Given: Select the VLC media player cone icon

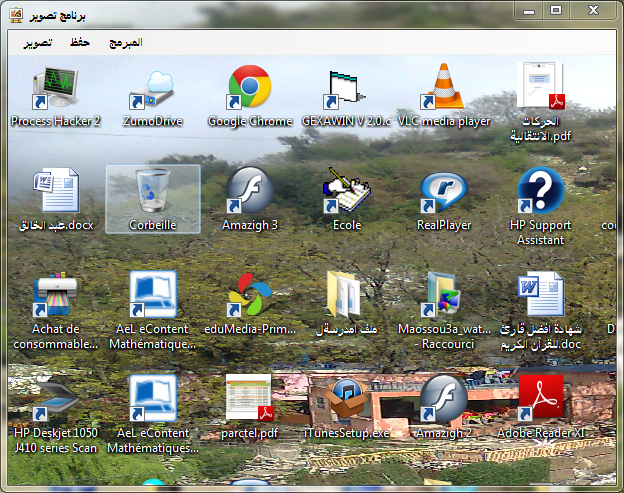Looking at the screenshot, I should coord(443,86).
